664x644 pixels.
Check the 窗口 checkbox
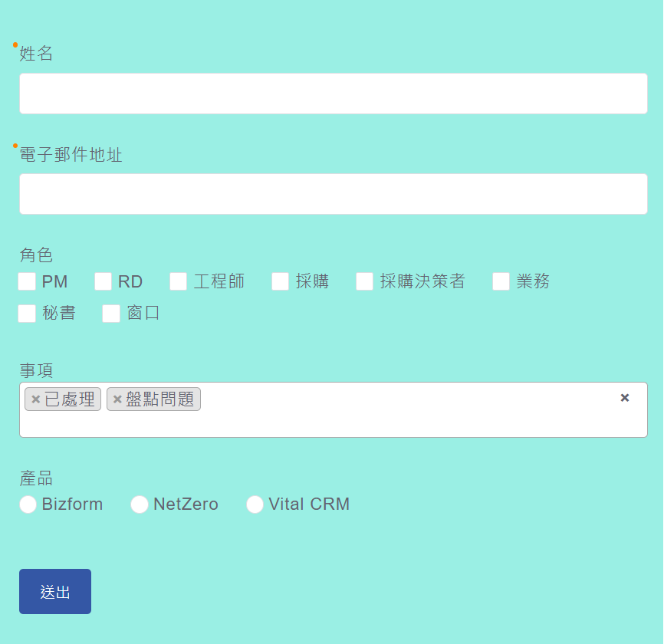111,314
